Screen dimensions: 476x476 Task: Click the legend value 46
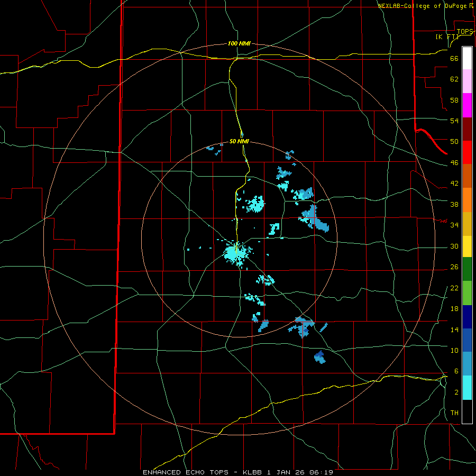pyautogui.click(x=454, y=162)
